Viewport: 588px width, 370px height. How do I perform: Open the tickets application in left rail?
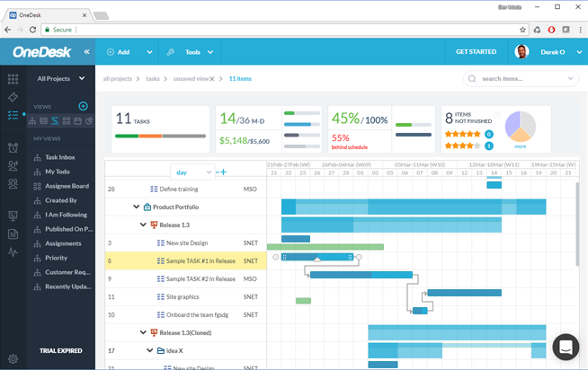tap(13, 97)
